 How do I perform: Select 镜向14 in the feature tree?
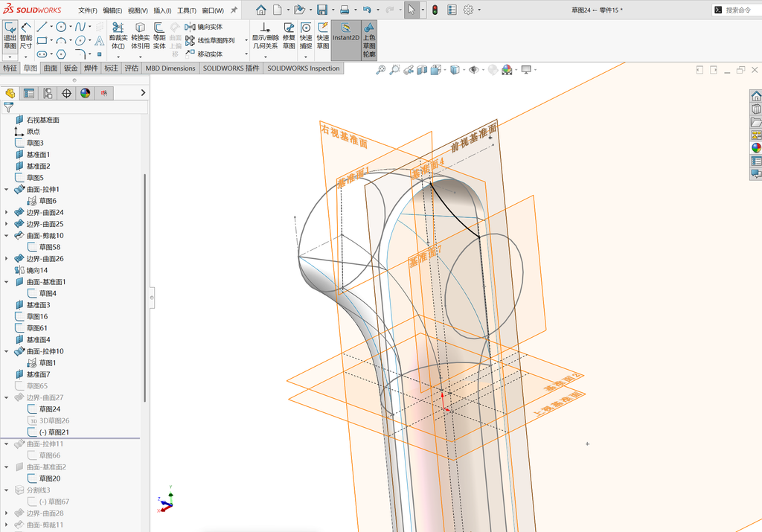point(31,270)
